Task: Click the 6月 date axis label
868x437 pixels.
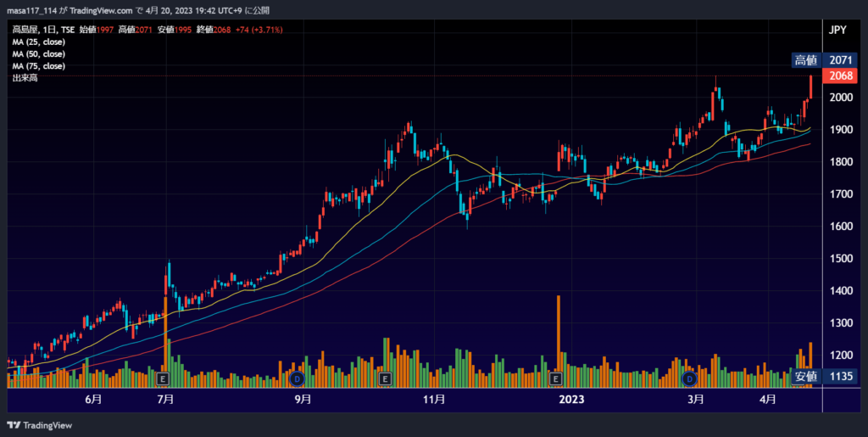Action: pyautogui.click(x=93, y=400)
